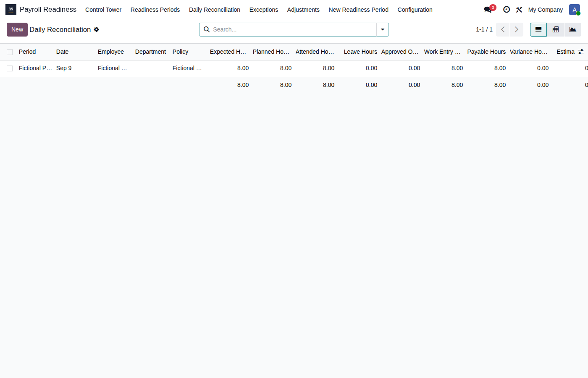Open the messages conversation icon
The width and height of the screenshot is (588, 378).
tap(488, 10)
